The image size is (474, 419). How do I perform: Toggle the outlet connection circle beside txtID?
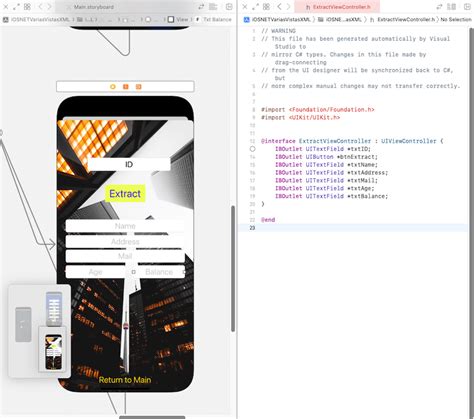coord(252,149)
